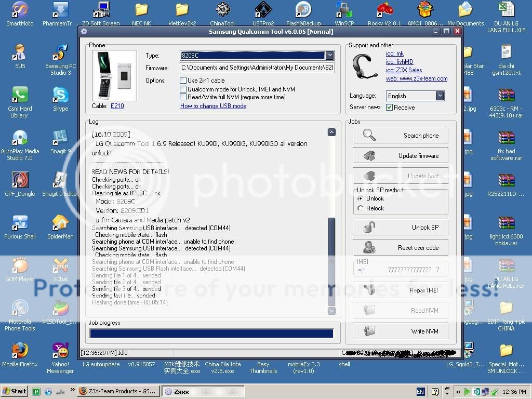Launch SpiderMan desktop shortcut
532x399 pixels.
(x=60, y=227)
